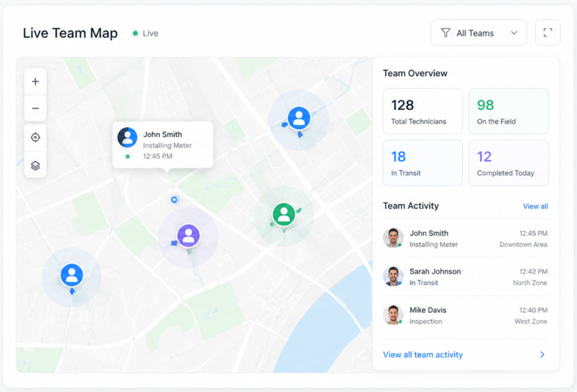The width and height of the screenshot is (577, 392).
Task: Click 12:42 PM timestamp for Sarah Johnson
Action: tap(533, 271)
